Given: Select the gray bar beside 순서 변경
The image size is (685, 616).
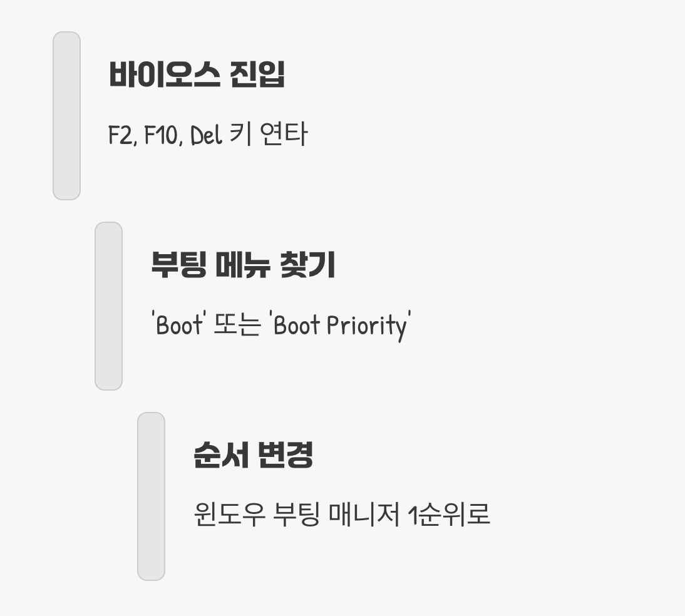Looking at the screenshot, I should 151,496.
